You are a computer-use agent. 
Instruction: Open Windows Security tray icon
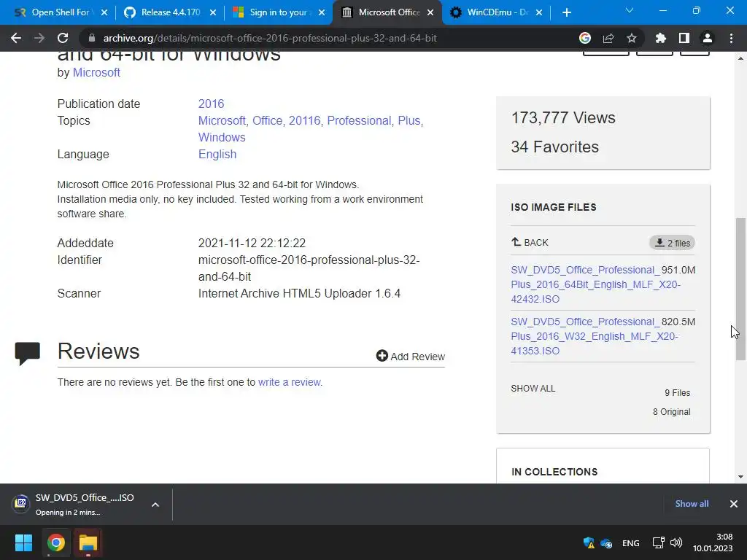589,542
